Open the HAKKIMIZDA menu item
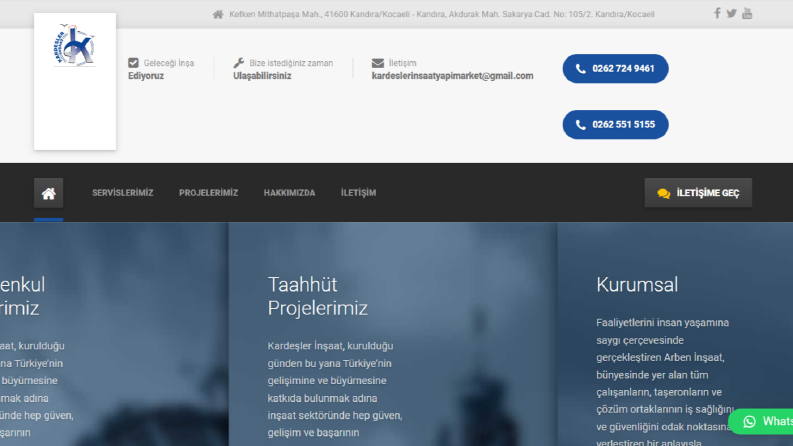 (x=289, y=193)
